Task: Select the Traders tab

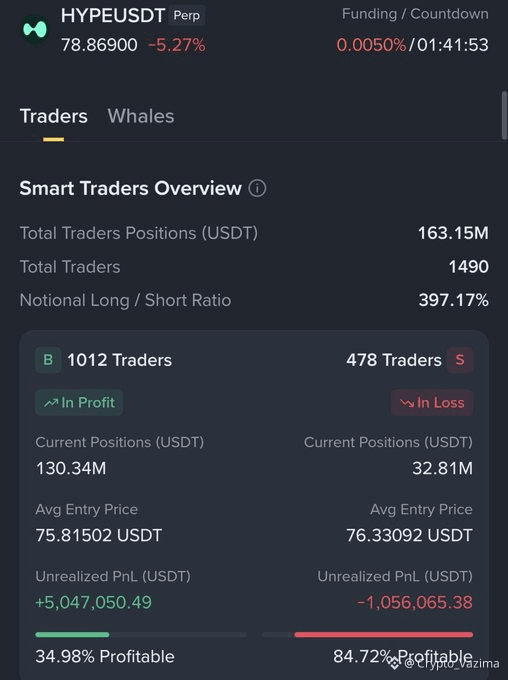Action: (x=54, y=116)
